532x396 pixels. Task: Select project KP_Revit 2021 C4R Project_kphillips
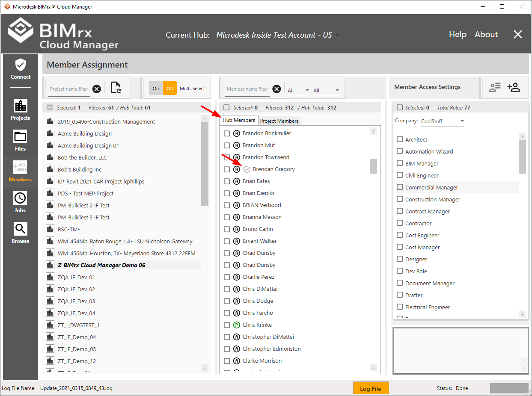(x=101, y=181)
